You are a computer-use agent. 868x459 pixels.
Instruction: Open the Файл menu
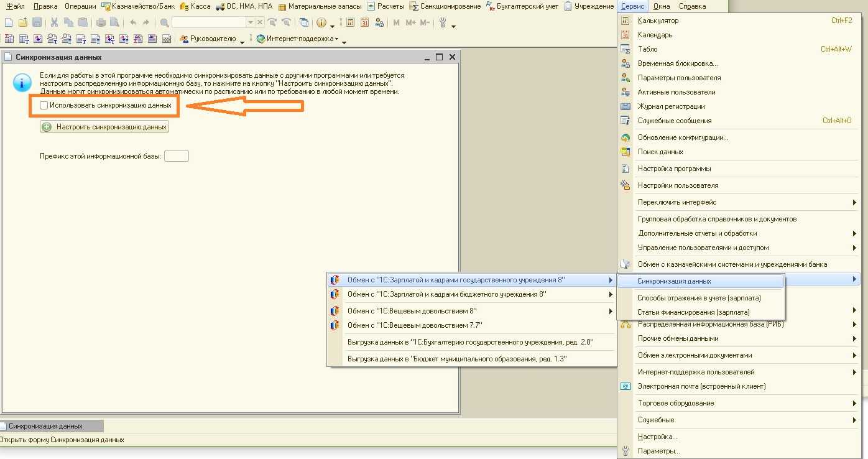[15, 6]
